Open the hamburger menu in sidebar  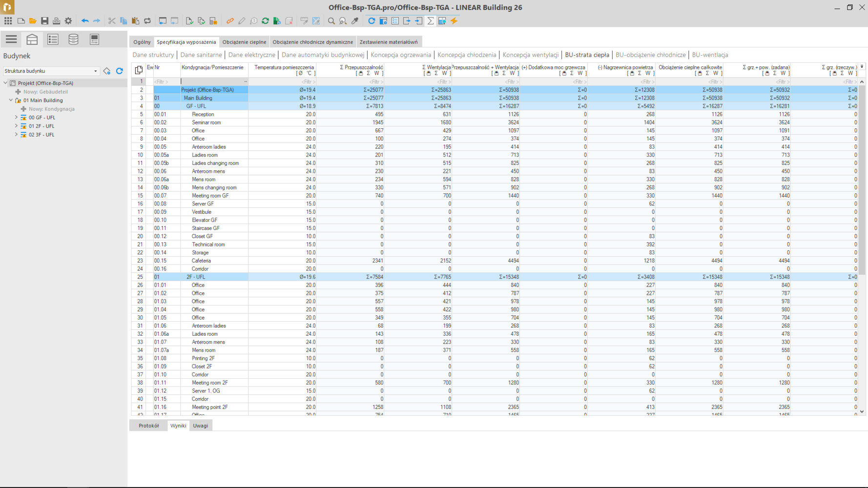(11, 39)
